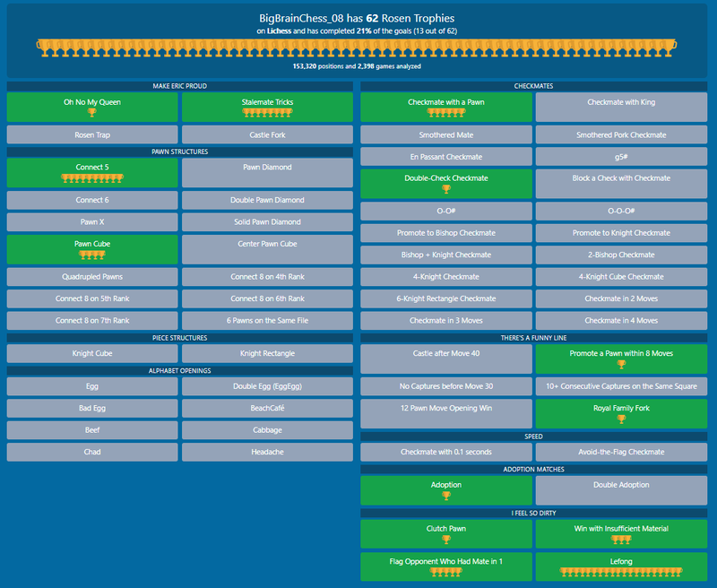
Task: Select the Smothered Mate tile
Action: click(446, 135)
